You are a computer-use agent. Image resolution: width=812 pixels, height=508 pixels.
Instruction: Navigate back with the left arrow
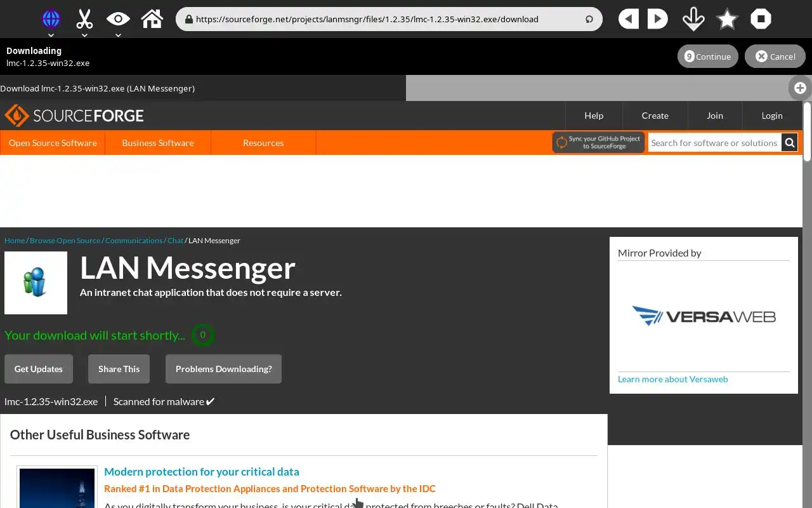pyautogui.click(x=628, y=19)
